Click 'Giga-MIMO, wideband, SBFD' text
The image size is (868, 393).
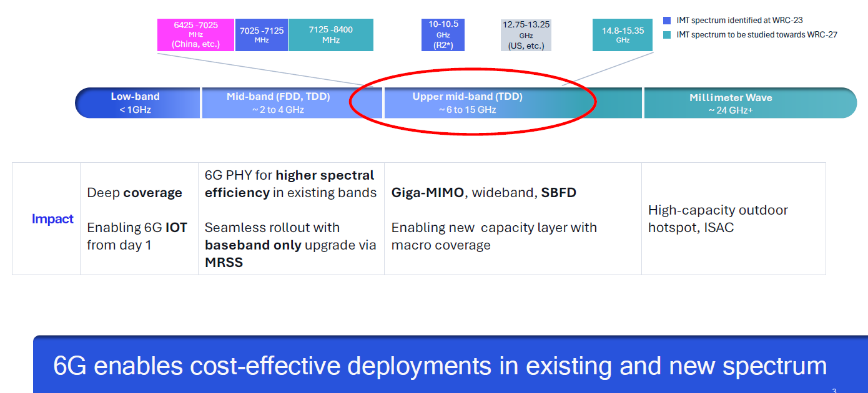click(x=484, y=193)
